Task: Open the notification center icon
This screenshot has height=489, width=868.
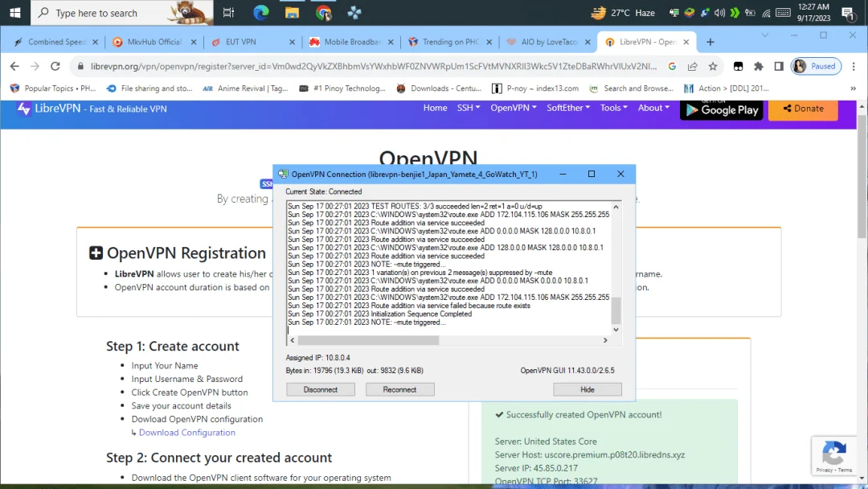Action: (847, 12)
